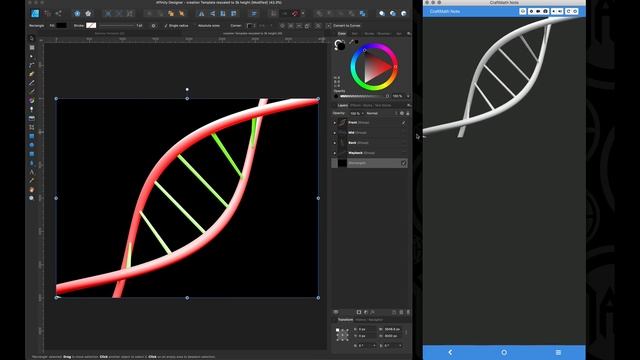Select the Node tool
Screen dimensions: 640x360
tap(31, 56)
